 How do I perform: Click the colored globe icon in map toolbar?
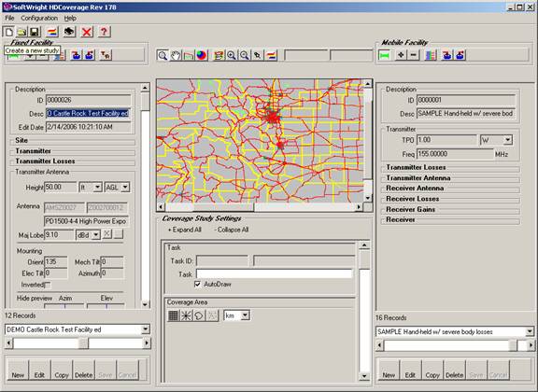(202, 55)
